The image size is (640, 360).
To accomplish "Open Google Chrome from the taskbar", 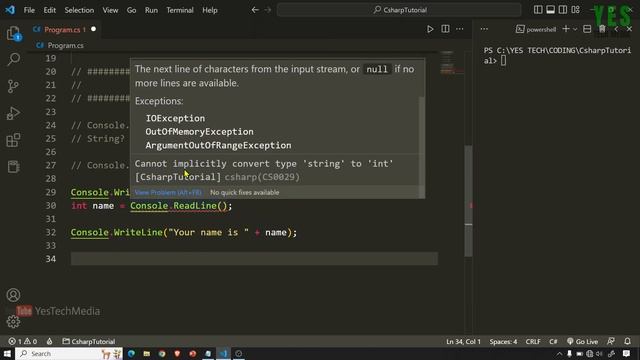I will 162,353.
